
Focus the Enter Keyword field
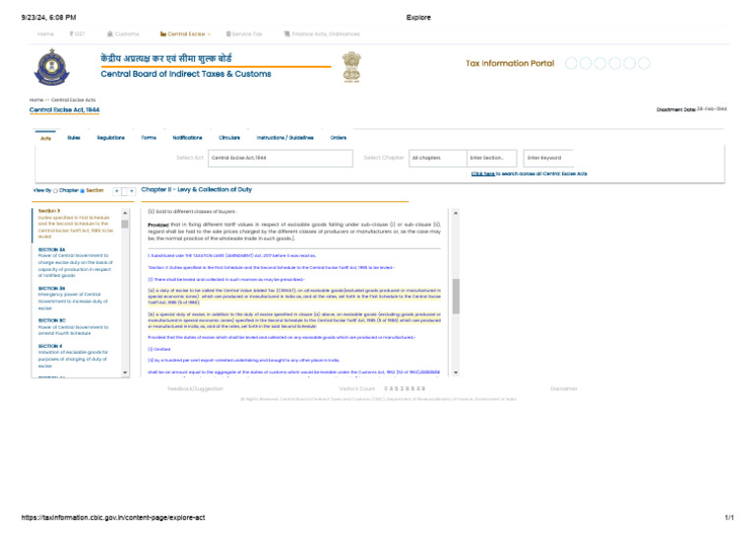point(548,159)
